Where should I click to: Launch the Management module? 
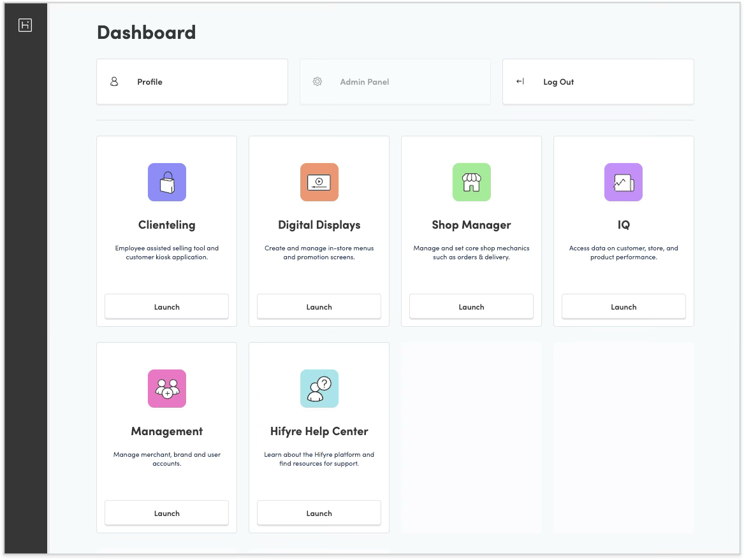click(x=166, y=513)
